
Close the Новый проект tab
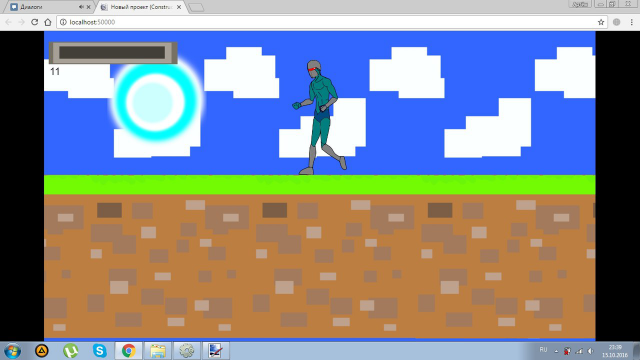coord(179,7)
